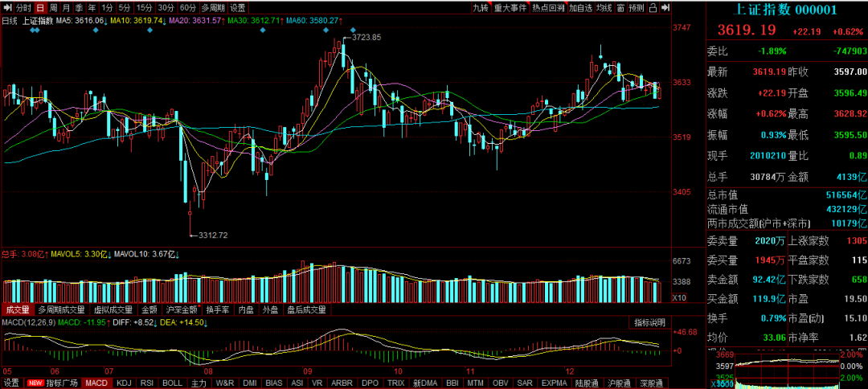The width and height of the screenshot is (868, 389).
Task: Select ASI indicator tab
Action: [297, 383]
